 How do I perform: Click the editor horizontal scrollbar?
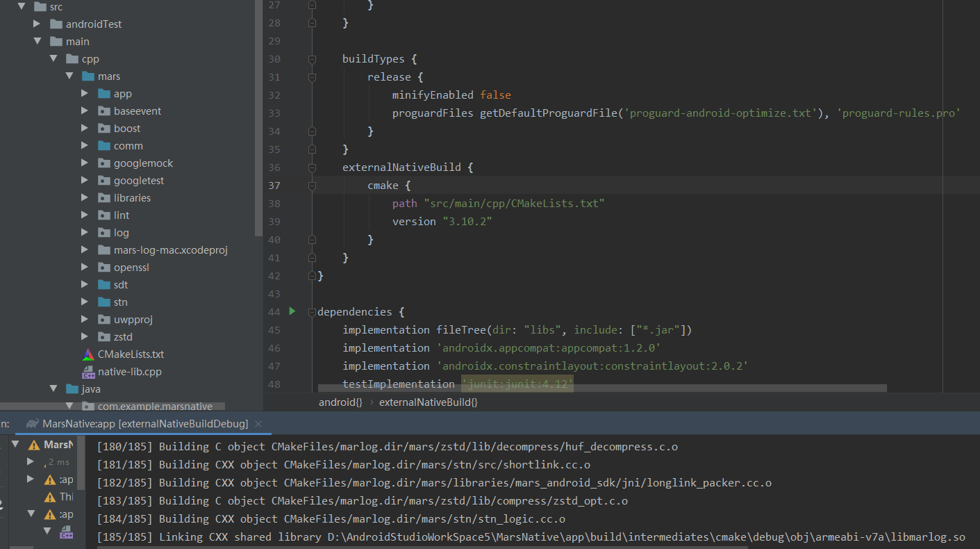(x=602, y=388)
